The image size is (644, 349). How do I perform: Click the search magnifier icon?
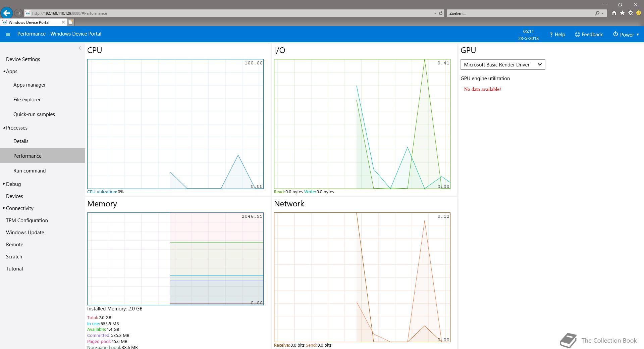597,13
